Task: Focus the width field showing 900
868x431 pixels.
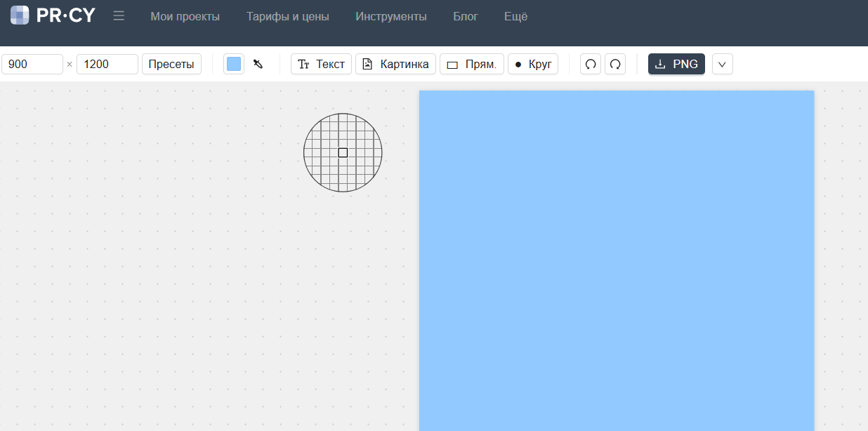Action: point(32,64)
